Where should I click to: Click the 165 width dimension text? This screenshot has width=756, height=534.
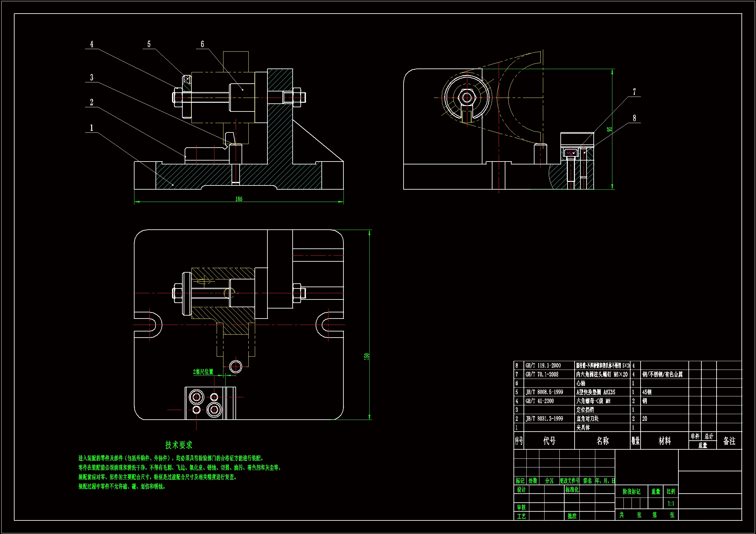pos(239,199)
